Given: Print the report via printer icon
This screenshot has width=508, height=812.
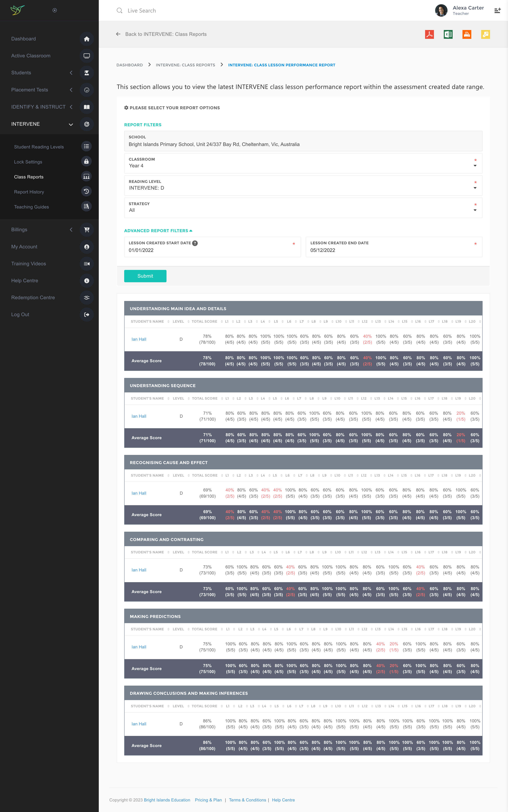Looking at the screenshot, I should click(467, 34).
